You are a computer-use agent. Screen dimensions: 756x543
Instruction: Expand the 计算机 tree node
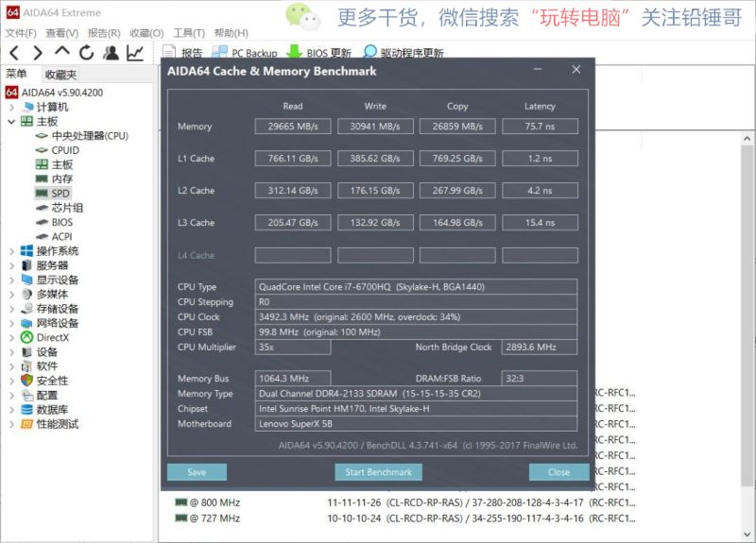[12, 107]
